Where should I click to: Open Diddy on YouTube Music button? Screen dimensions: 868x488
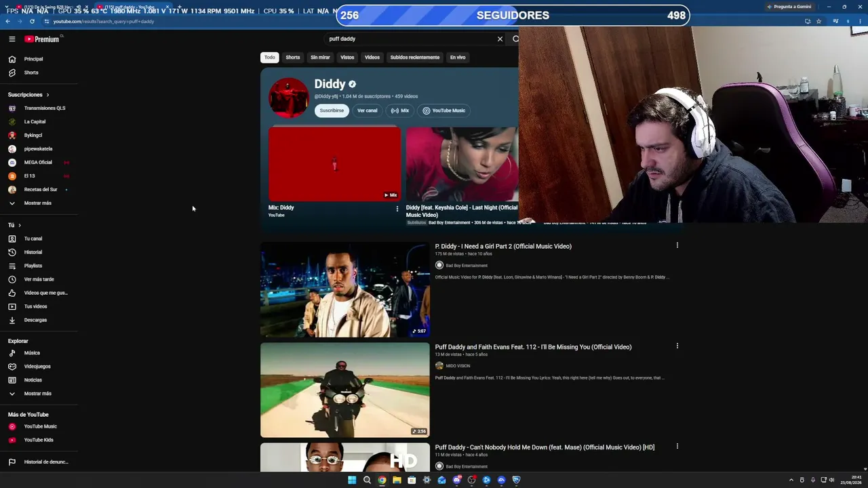[x=444, y=110]
